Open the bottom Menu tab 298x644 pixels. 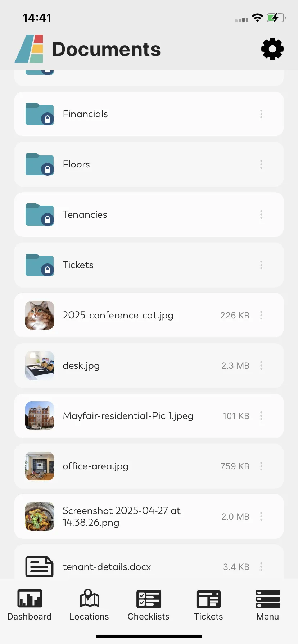click(268, 606)
